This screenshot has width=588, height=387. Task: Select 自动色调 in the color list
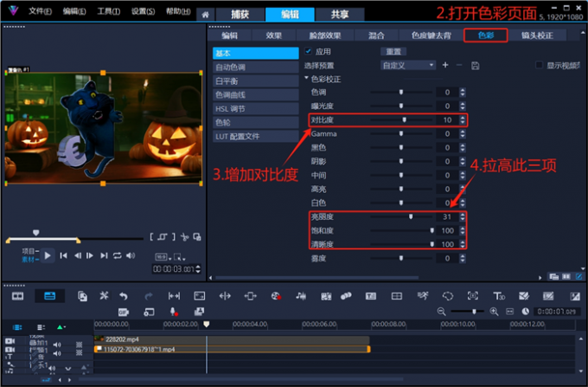click(x=256, y=68)
